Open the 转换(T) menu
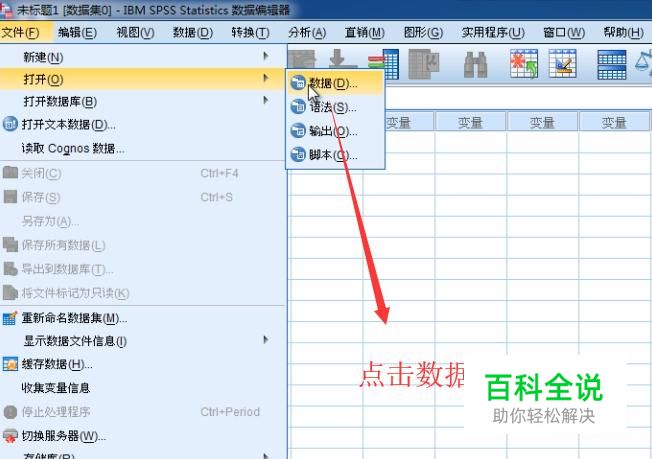652x459 pixels. pyautogui.click(x=250, y=32)
